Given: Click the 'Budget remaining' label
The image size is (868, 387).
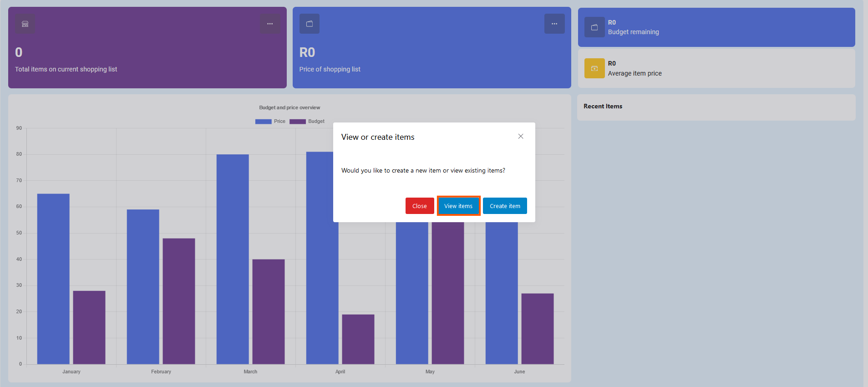Looking at the screenshot, I should click(x=633, y=32).
